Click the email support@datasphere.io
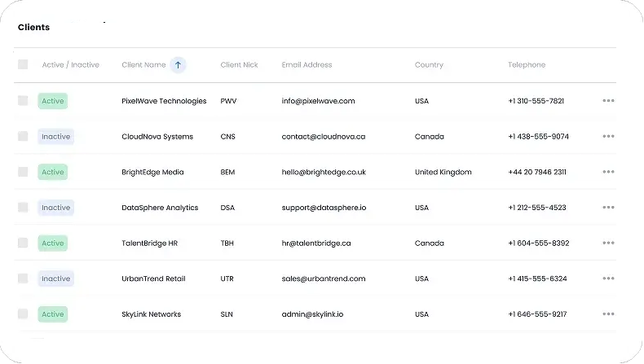 (x=324, y=208)
